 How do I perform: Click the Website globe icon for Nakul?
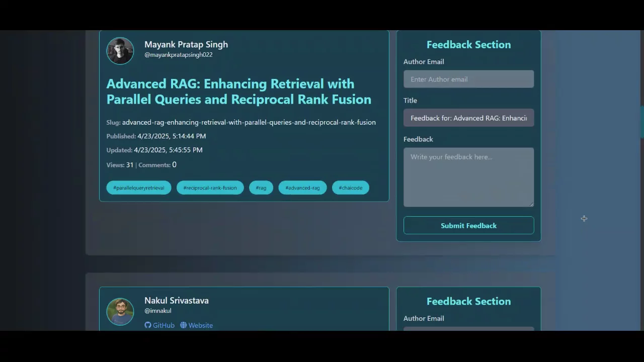point(184,325)
